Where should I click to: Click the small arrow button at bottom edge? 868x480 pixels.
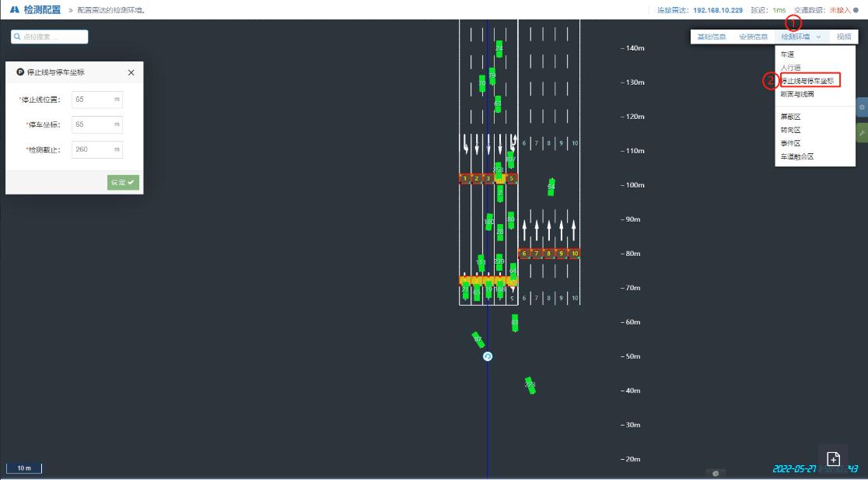715,473
